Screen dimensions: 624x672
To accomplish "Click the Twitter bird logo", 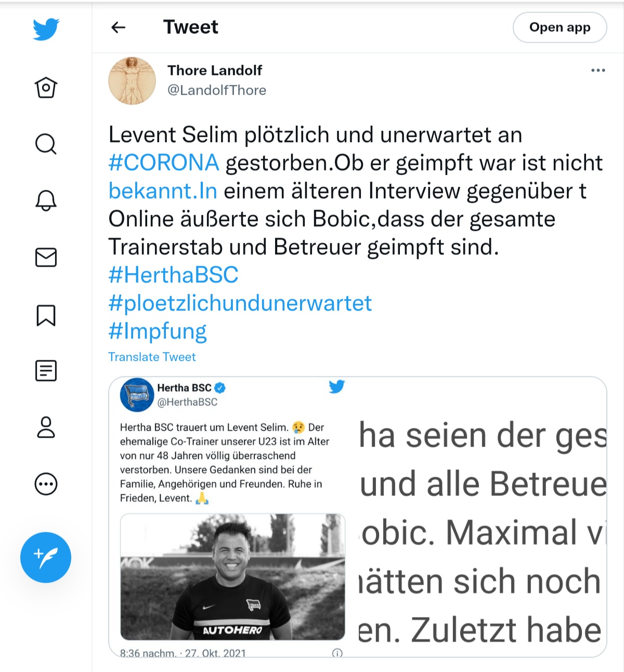I will [46, 29].
